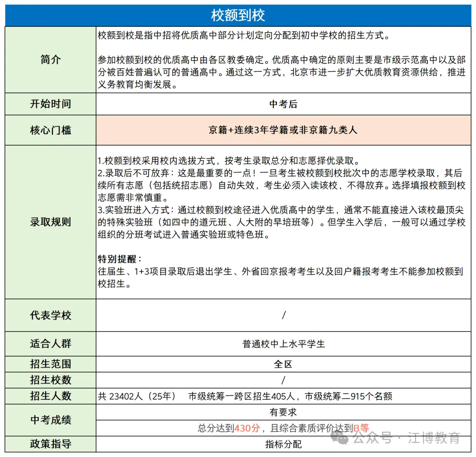Click the 指标分配 policy guidance cell
The height and width of the screenshot is (457, 476).
(284, 444)
